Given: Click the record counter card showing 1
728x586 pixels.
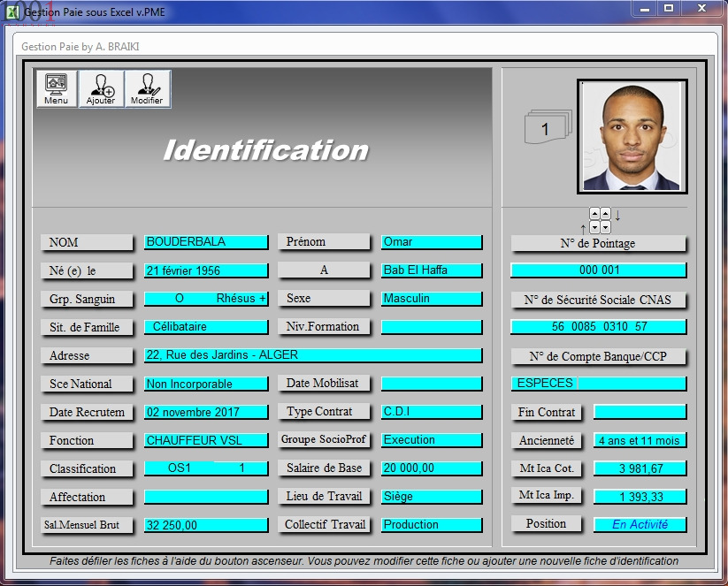Looking at the screenshot, I should point(548,126).
